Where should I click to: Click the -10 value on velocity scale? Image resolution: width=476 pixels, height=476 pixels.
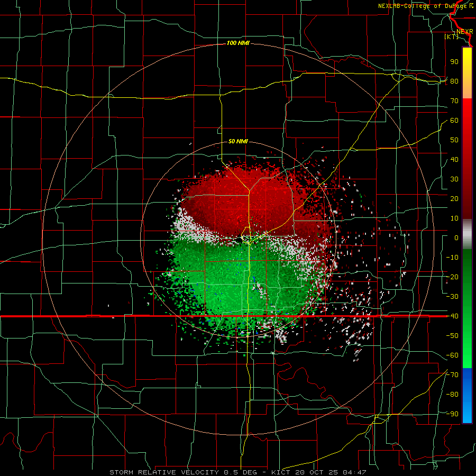(452, 258)
